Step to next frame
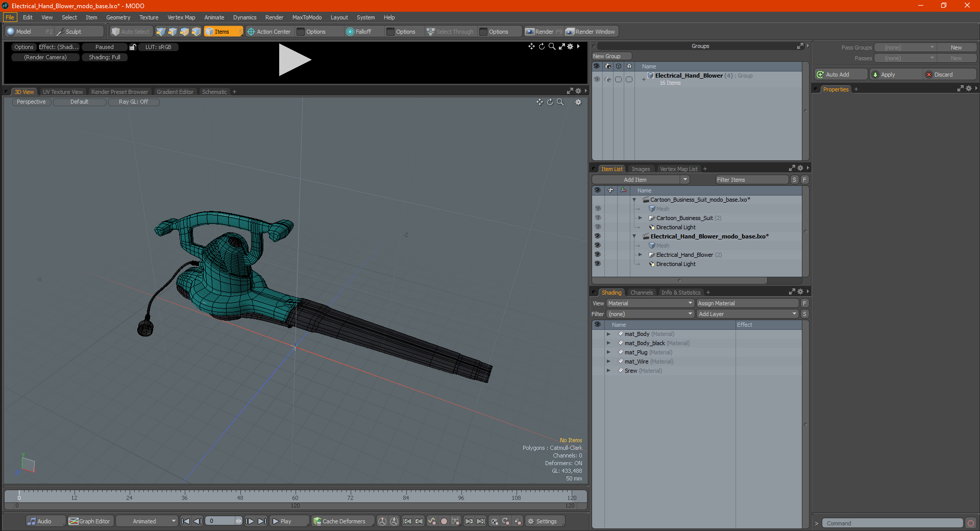The height and width of the screenshot is (531, 980). click(250, 521)
